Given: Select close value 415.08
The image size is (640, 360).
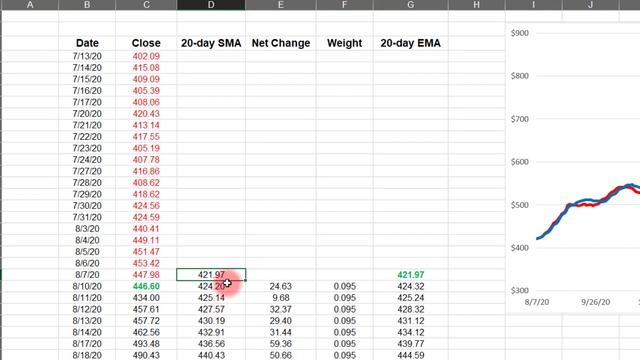Looking at the screenshot, I should pos(146,68).
